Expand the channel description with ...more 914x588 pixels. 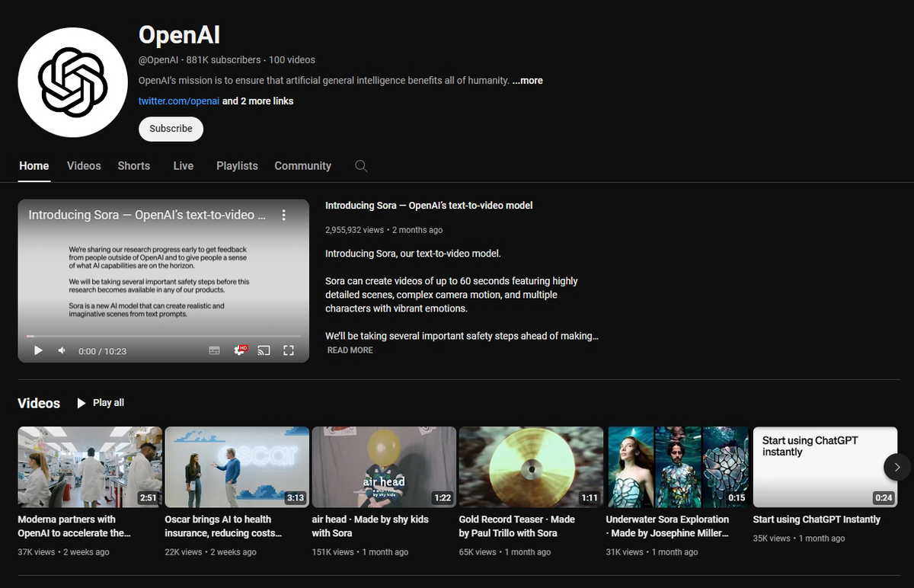527,80
